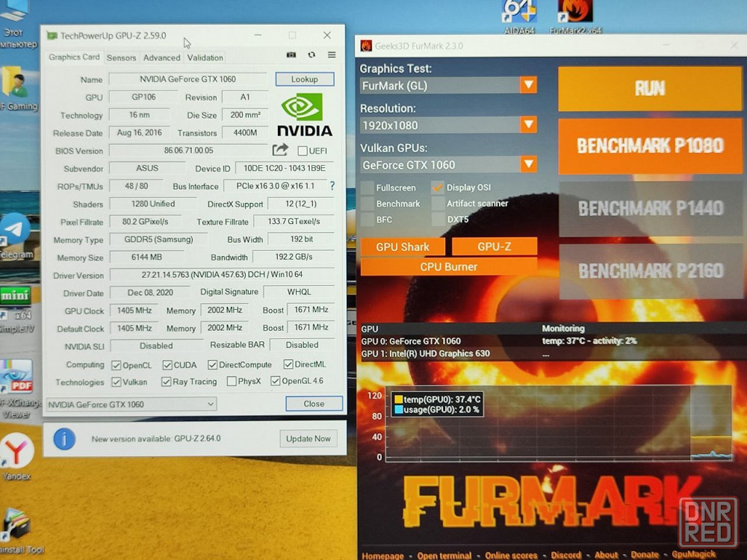The height and width of the screenshot is (560, 747).
Task: Click the FurMark temperature monitoring graph
Action: (x=558, y=423)
